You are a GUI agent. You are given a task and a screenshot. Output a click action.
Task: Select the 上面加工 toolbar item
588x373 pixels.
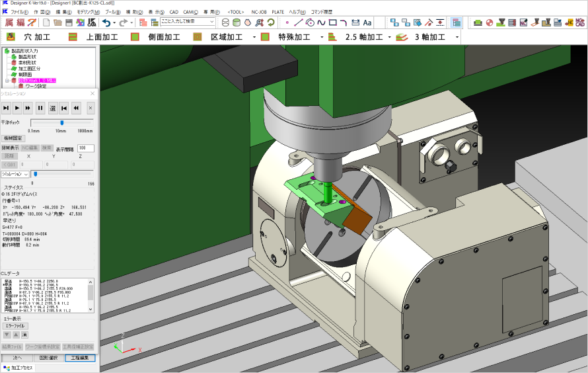pos(98,37)
